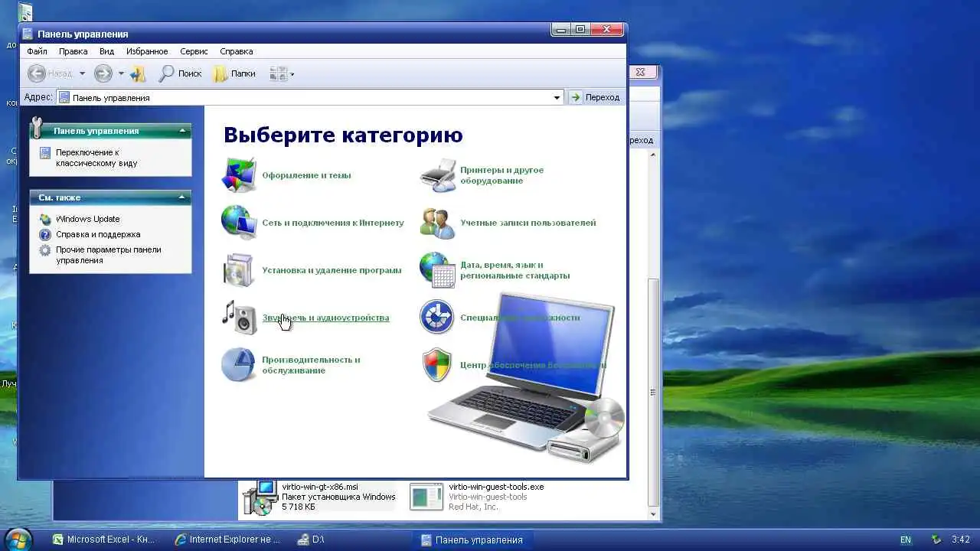Open the Printers and other hardware icon
Viewport: 980px width, 551px height.
click(437, 175)
